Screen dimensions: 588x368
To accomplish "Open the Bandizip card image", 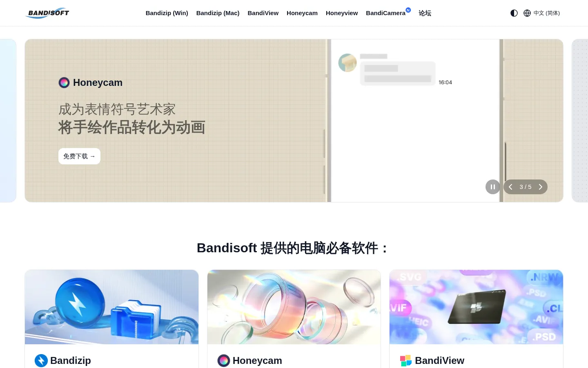I will click(x=111, y=307).
